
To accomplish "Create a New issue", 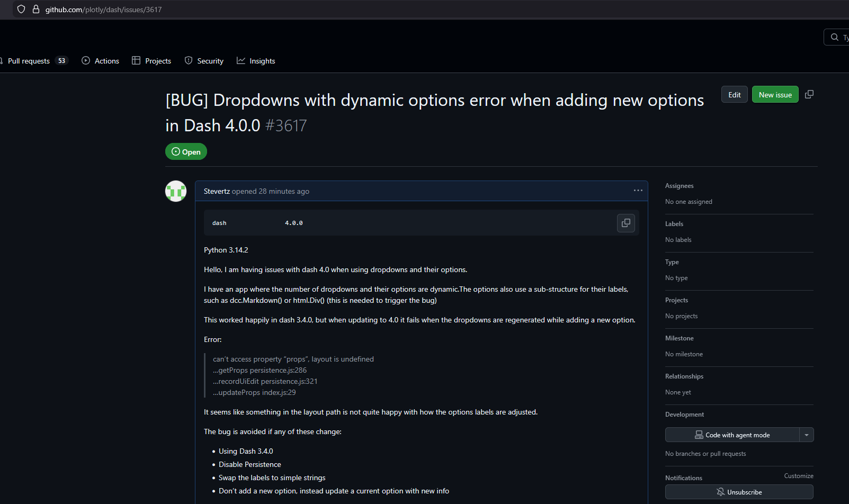I will (775, 94).
